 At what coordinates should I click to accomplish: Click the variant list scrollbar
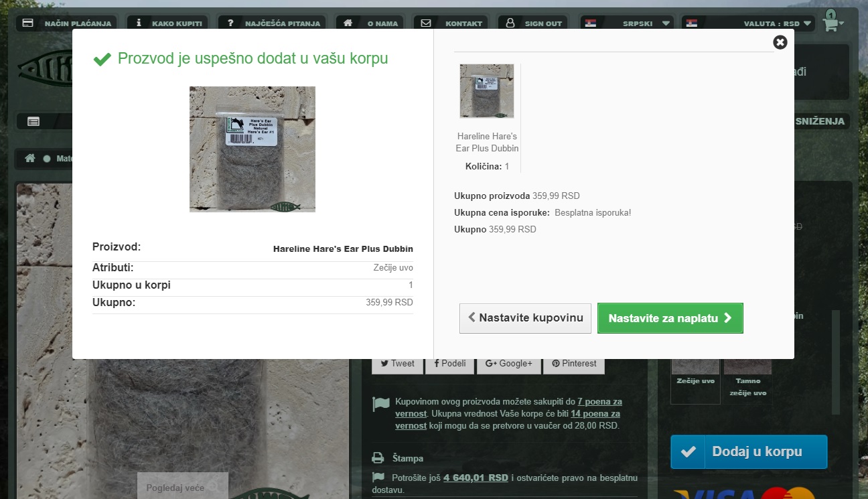[x=836, y=362]
